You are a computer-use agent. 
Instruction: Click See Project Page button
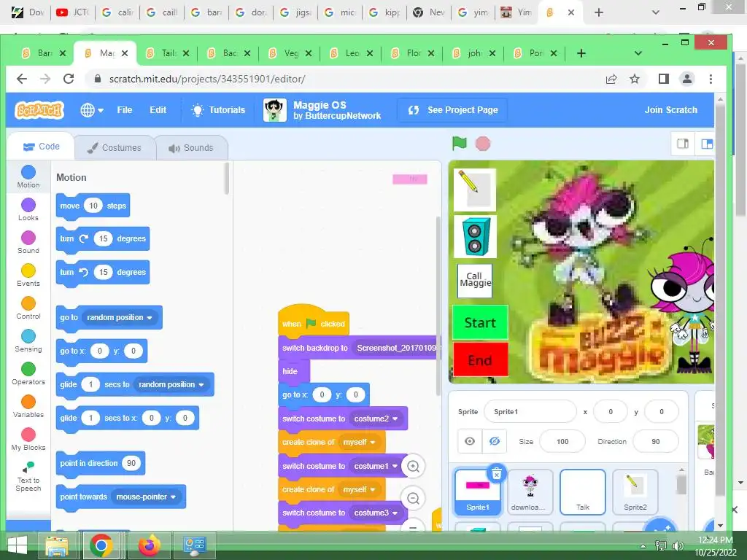pos(452,110)
